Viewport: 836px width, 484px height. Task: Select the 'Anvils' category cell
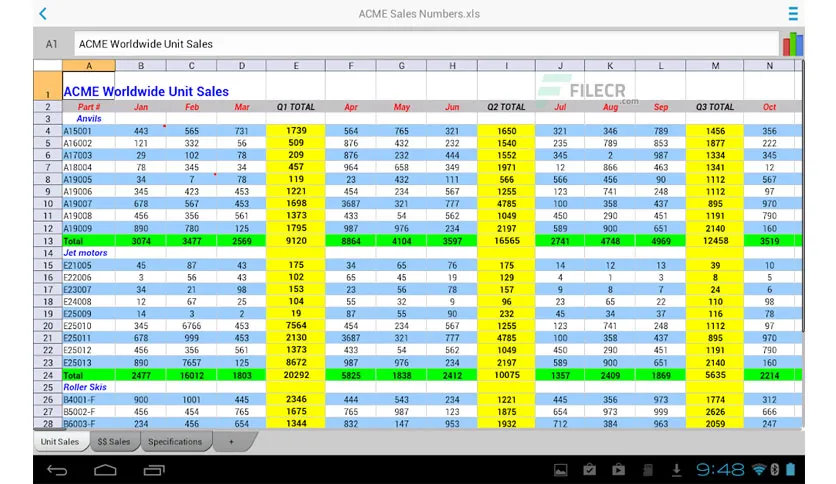(x=89, y=118)
